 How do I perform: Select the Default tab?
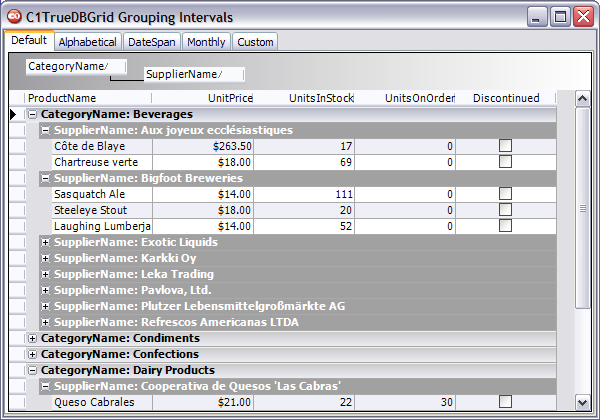tap(29, 40)
